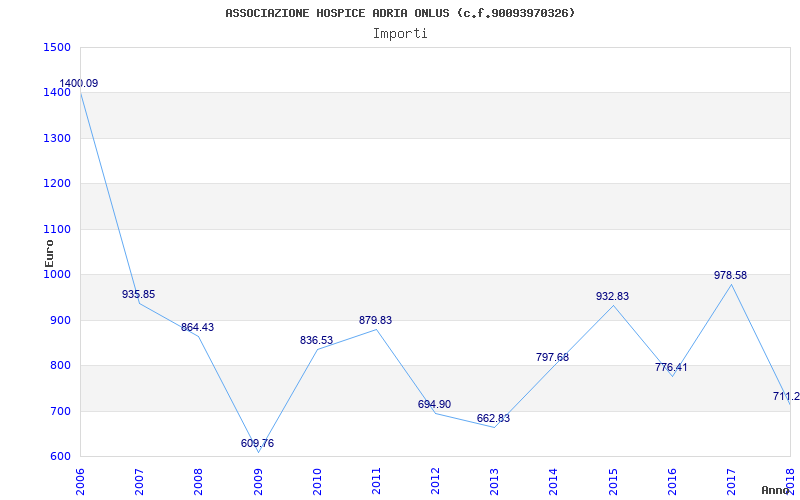This screenshot has width=800, height=500.
Task: Click the 900 y-axis tick label
Action: pos(61,320)
